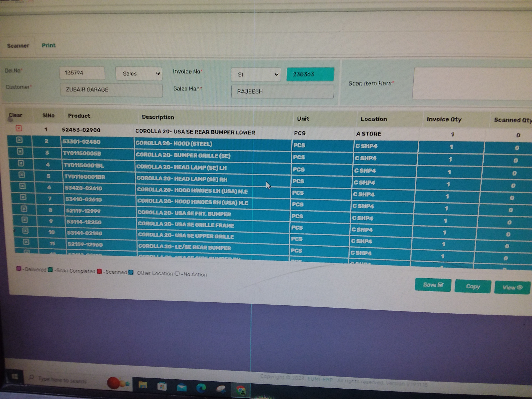Click Sales Man field RAJEESH
Image resolution: width=532 pixels, height=399 pixels.
coord(282,92)
